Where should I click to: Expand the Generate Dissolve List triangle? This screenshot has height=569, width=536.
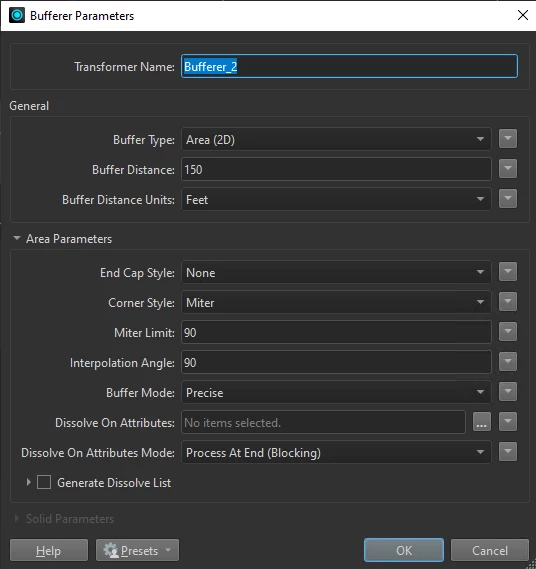pyautogui.click(x=28, y=482)
